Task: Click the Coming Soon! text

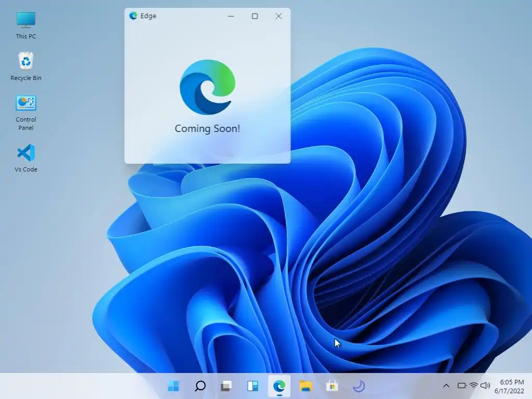Action: tap(207, 129)
